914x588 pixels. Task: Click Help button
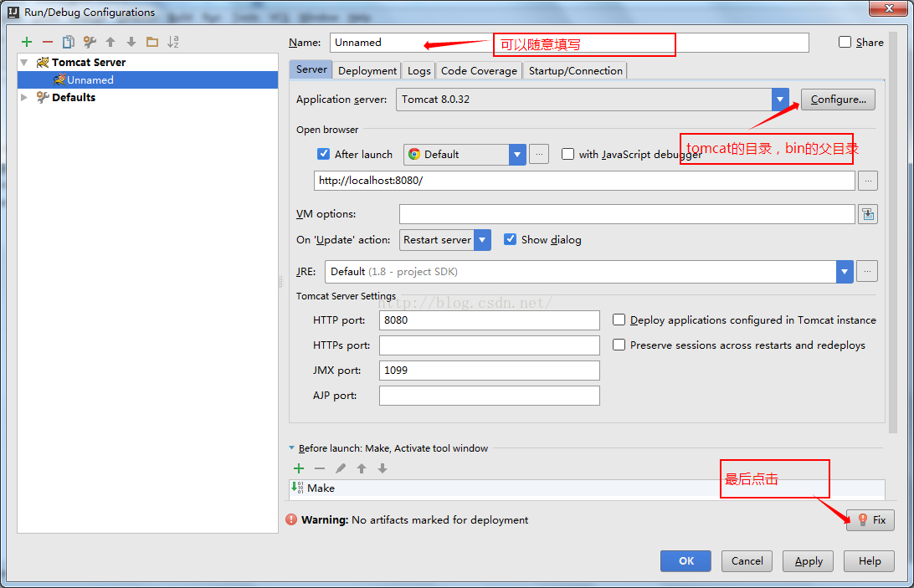(x=869, y=561)
